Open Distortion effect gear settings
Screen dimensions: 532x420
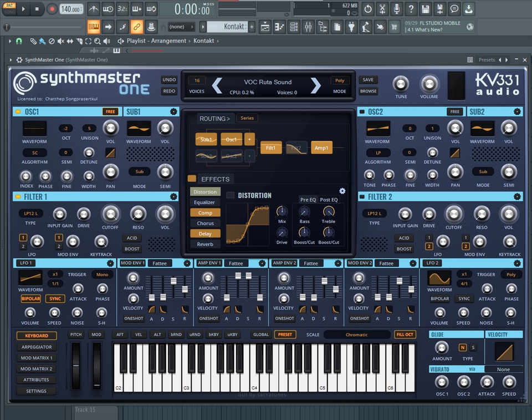tap(342, 191)
